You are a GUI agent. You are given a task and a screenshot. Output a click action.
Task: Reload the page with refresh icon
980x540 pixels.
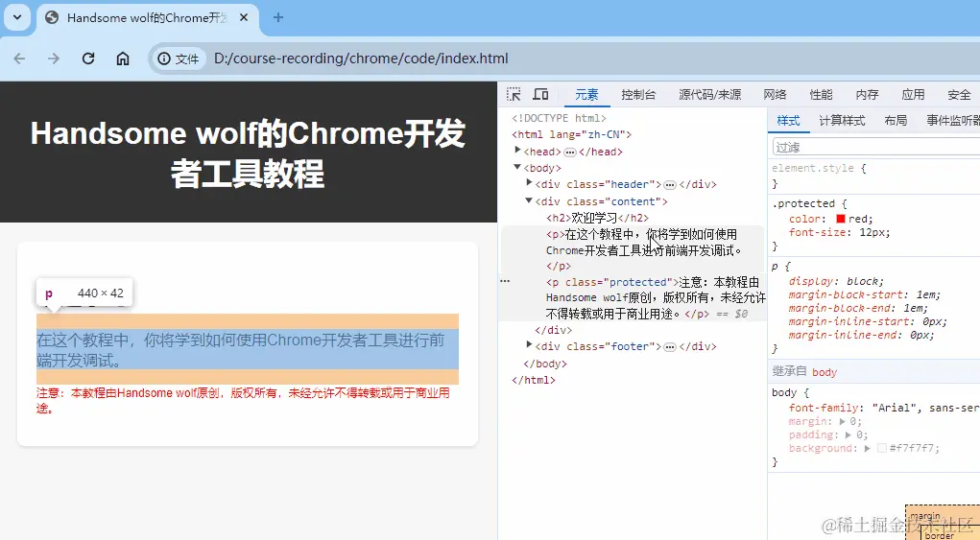pos(88,59)
